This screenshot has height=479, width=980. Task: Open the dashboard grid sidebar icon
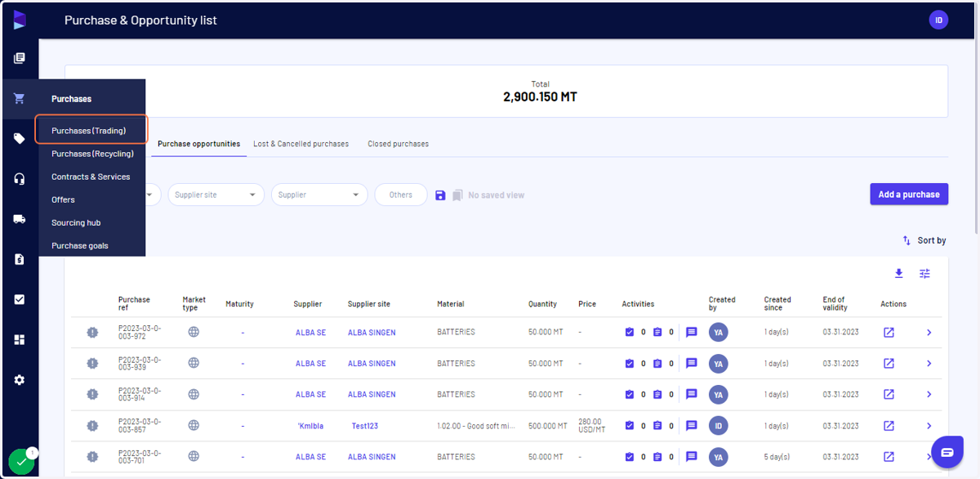[20, 339]
